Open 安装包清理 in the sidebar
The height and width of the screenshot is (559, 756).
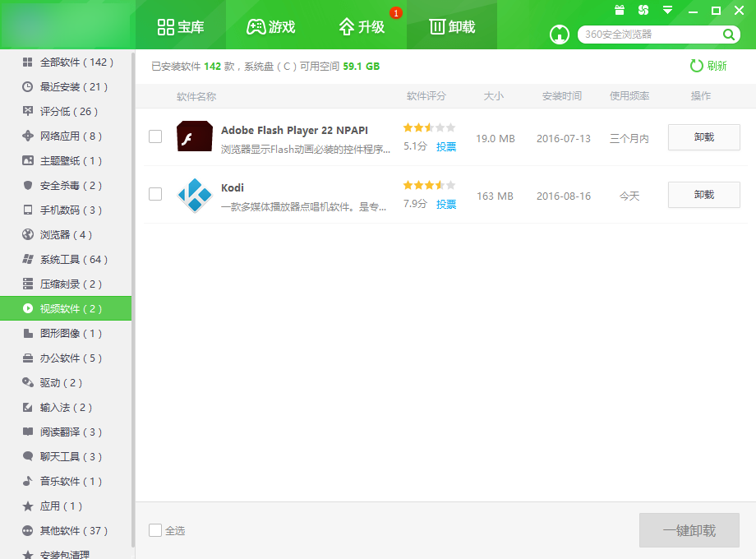[x=66, y=554]
